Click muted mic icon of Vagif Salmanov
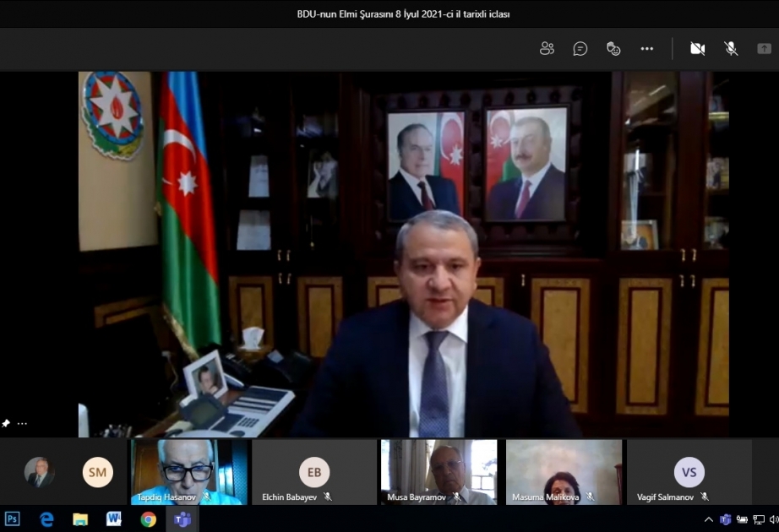Screen dimensions: 779x532 (x=704, y=497)
